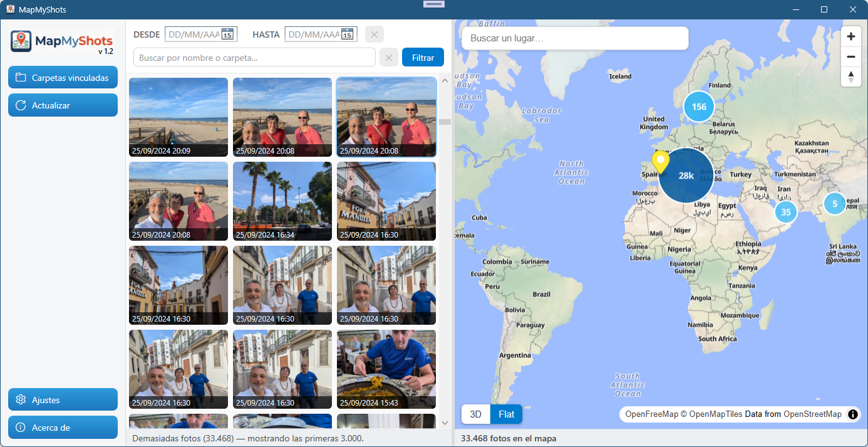The image size is (868, 447).
Task: Click the Buscar un lugar map search box
Action: coord(575,38)
